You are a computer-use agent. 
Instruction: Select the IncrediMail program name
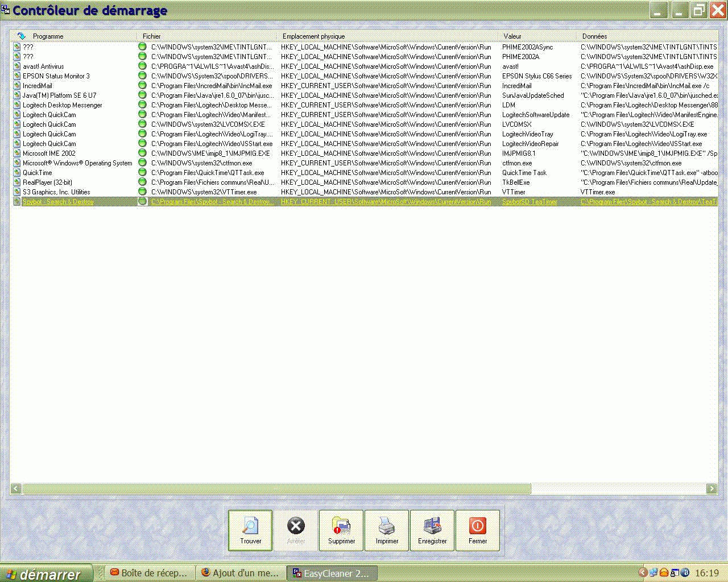[38, 86]
